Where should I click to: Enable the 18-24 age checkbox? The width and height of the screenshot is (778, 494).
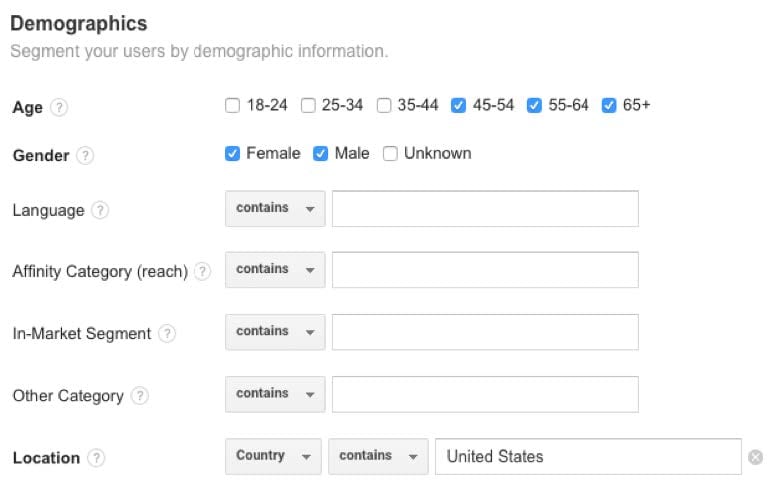tap(233, 105)
